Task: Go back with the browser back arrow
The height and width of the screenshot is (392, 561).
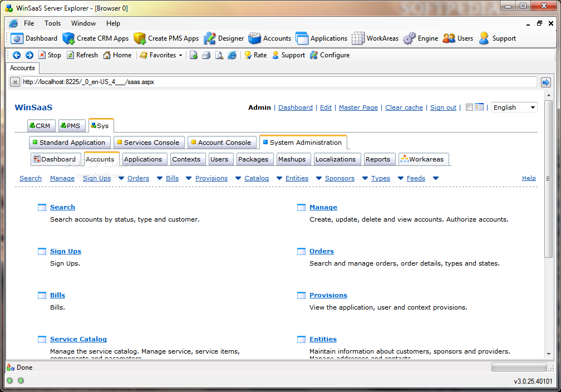Action: tap(17, 55)
